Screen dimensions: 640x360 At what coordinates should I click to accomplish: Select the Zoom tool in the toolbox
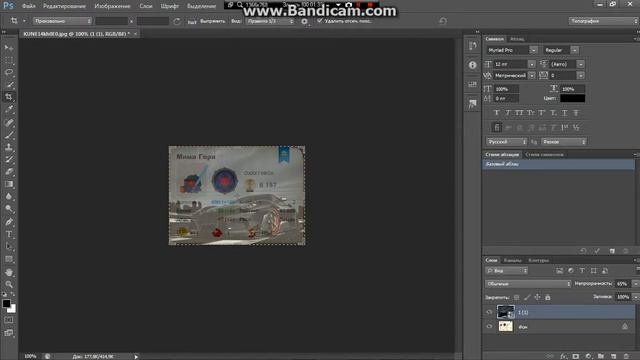point(9,284)
